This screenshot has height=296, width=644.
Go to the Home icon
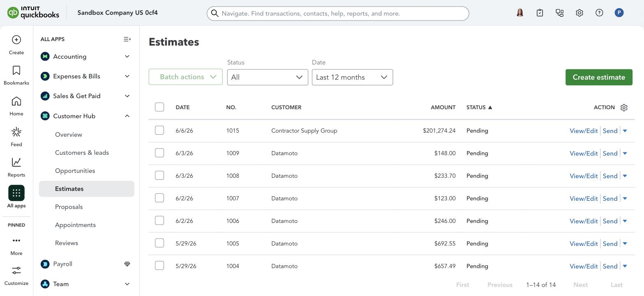(16, 101)
